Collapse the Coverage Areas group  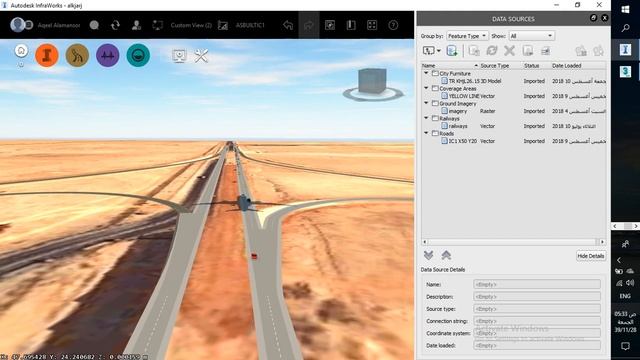click(426, 88)
